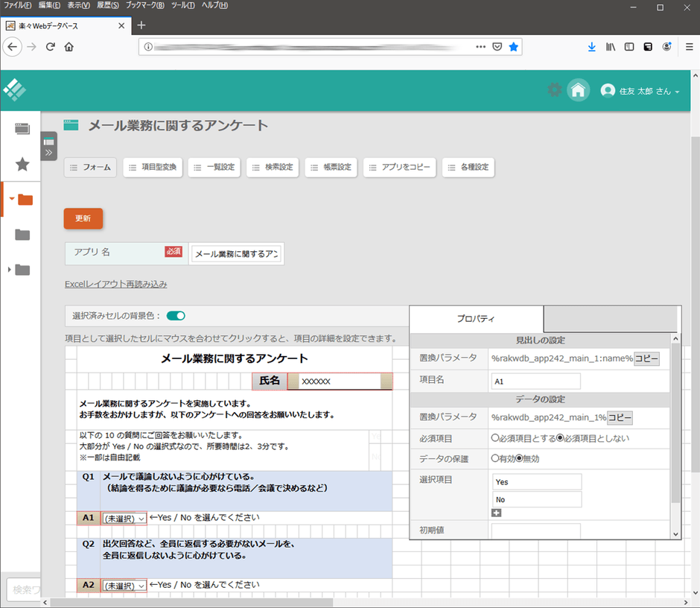Image resolution: width=700 pixels, height=608 pixels.
Task: Select data protection '有効' radio button
Action: click(x=494, y=458)
